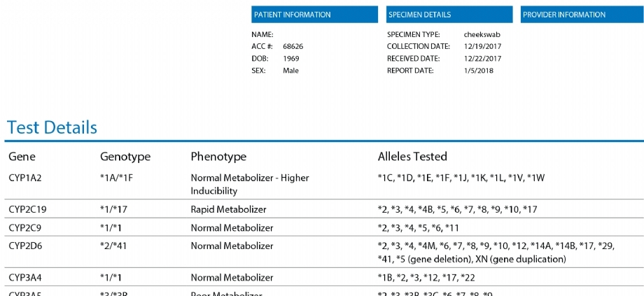Click the cheekswab specimen type value

482,34
